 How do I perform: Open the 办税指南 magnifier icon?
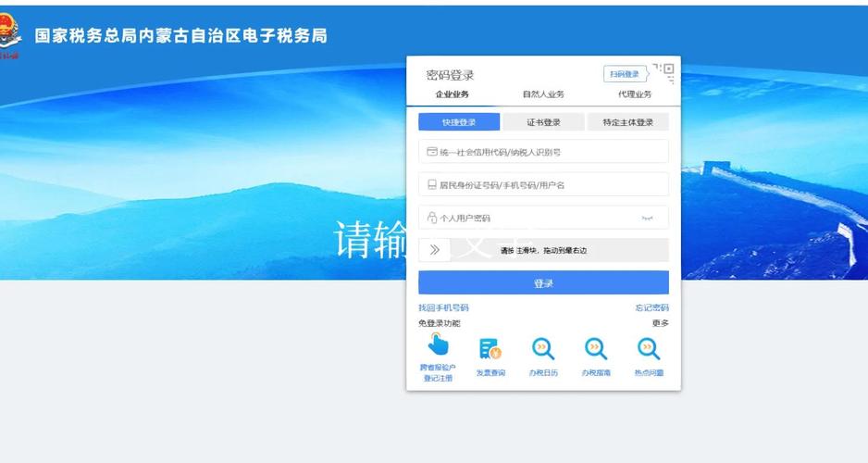pyautogui.click(x=596, y=349)
